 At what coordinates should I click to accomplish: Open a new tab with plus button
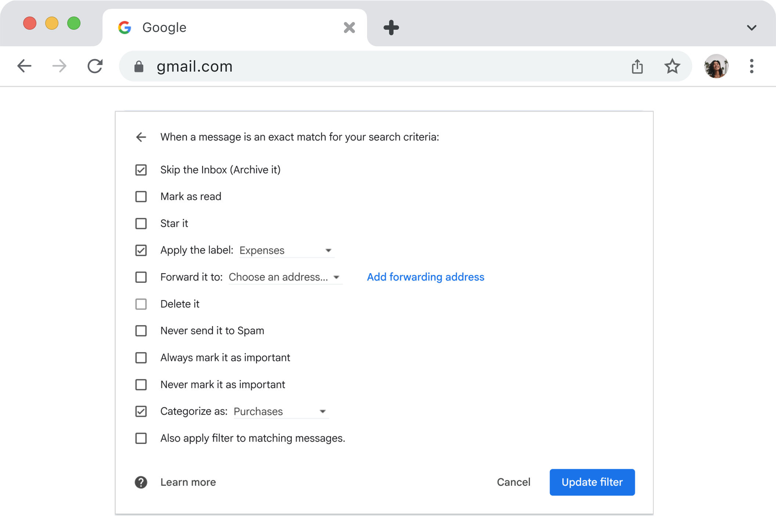(x=391, y=28)
